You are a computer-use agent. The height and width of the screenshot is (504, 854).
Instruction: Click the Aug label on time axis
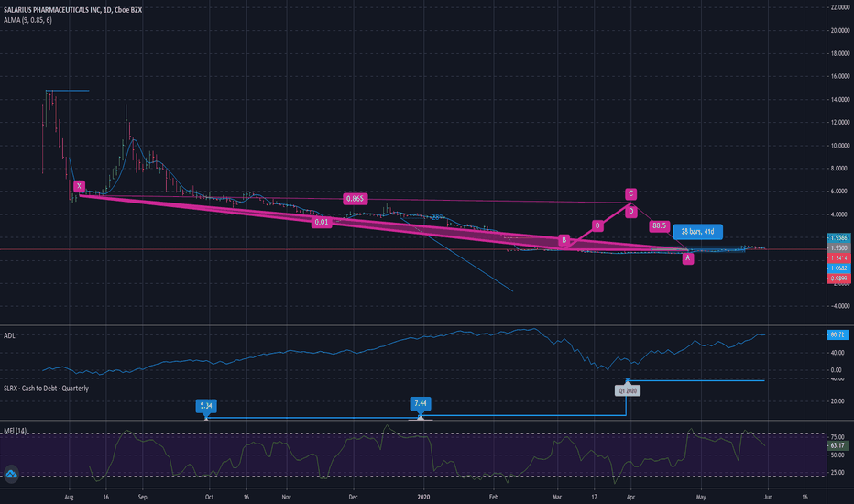(69, 497)
